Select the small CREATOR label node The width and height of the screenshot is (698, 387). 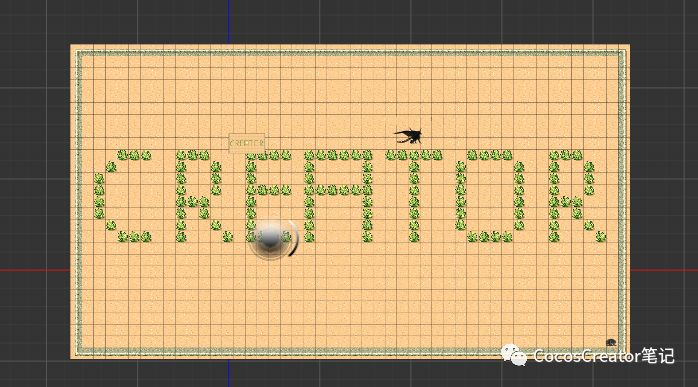[247, 143]
